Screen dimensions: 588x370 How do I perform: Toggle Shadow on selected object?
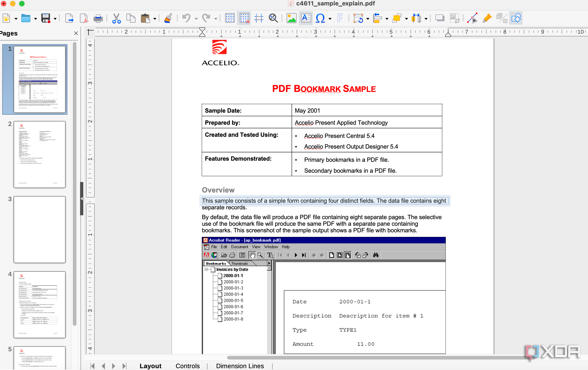[x=440, y=18]
